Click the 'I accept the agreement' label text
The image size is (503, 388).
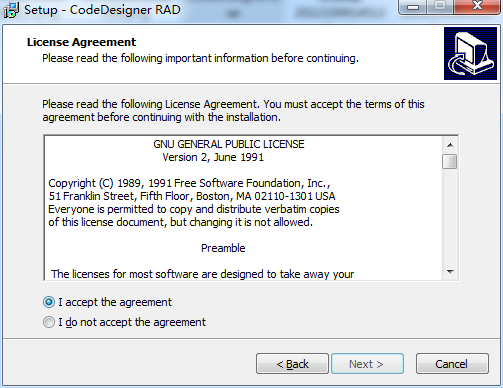(x=115, y=302)
